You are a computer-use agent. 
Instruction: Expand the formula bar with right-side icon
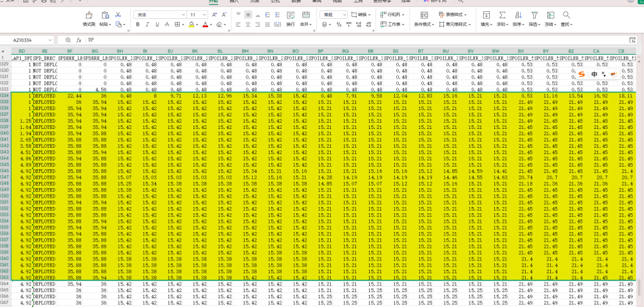click(633, 40)
